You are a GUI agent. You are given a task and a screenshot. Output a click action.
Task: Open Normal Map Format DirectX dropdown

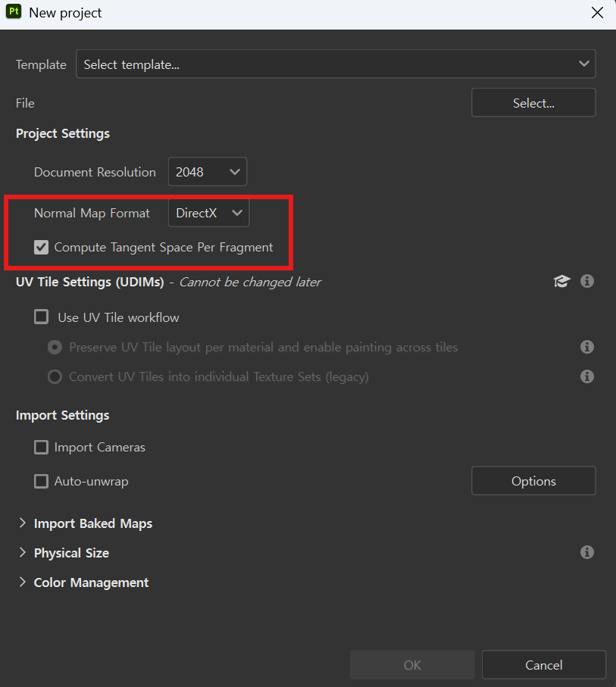[208, 213]
